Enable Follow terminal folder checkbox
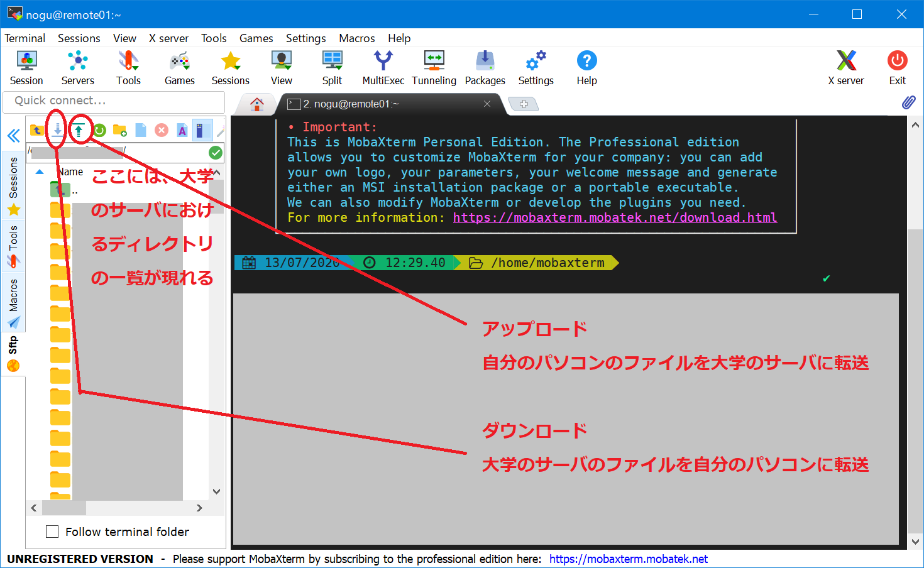924x568 pixels. [x=53, y=532]
